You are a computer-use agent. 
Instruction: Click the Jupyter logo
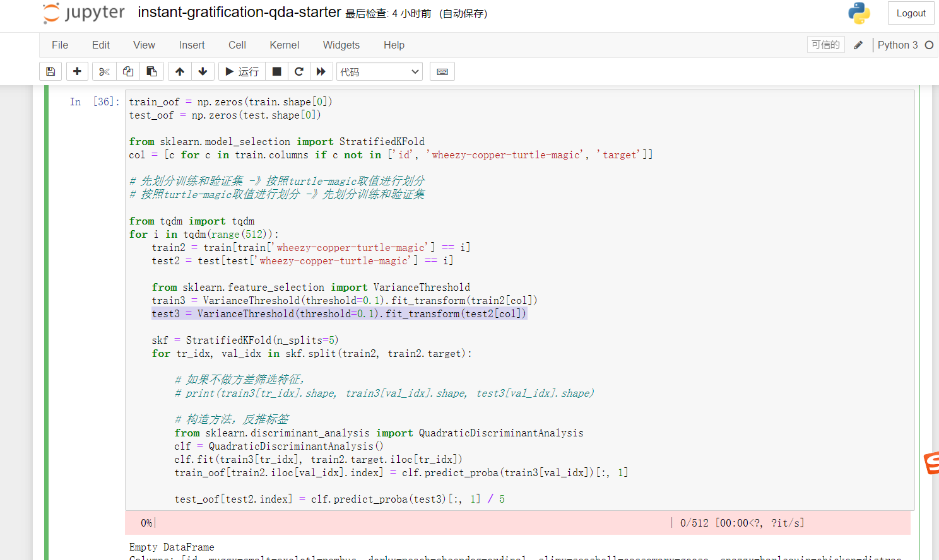83,13
